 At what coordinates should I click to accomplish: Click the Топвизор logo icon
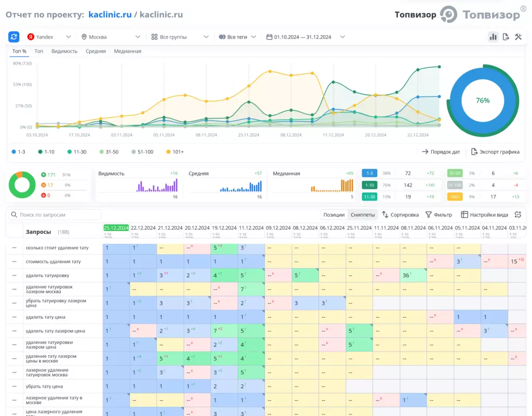tap(449, 15)
